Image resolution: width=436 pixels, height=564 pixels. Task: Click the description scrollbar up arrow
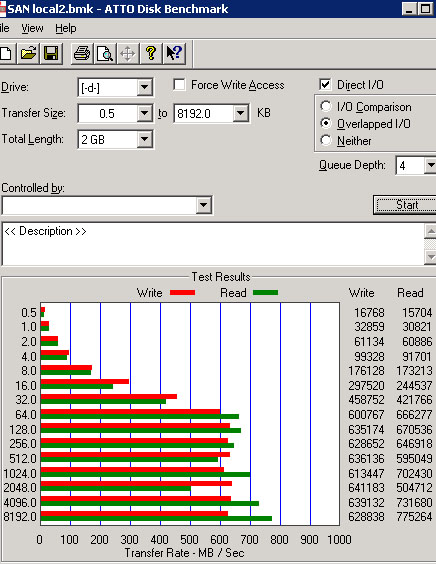pos(430,232)
